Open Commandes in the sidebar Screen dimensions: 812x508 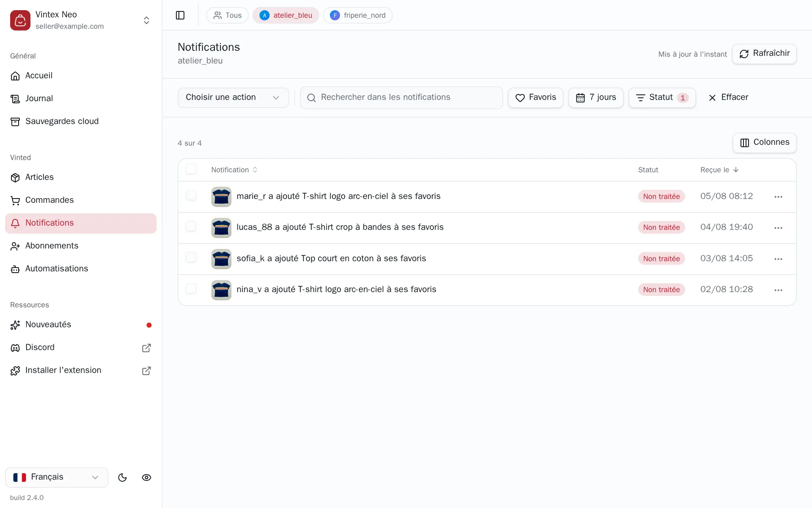coord(81,200)
